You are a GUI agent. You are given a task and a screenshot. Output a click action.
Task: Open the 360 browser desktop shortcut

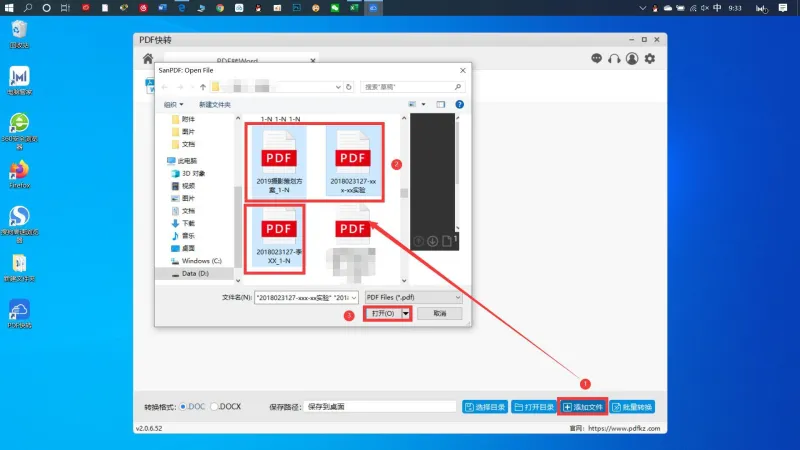point(19,131)
